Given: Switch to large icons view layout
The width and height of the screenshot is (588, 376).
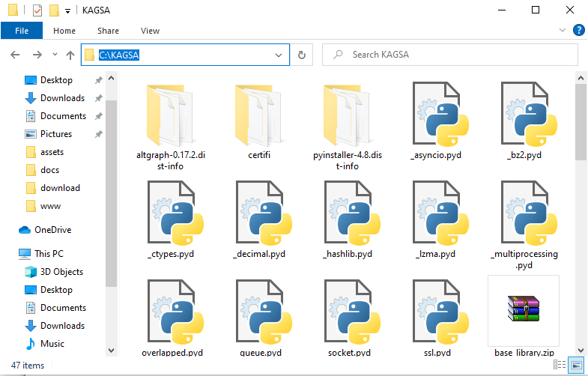Looking at the screenshot, I should tap(576, 364).
